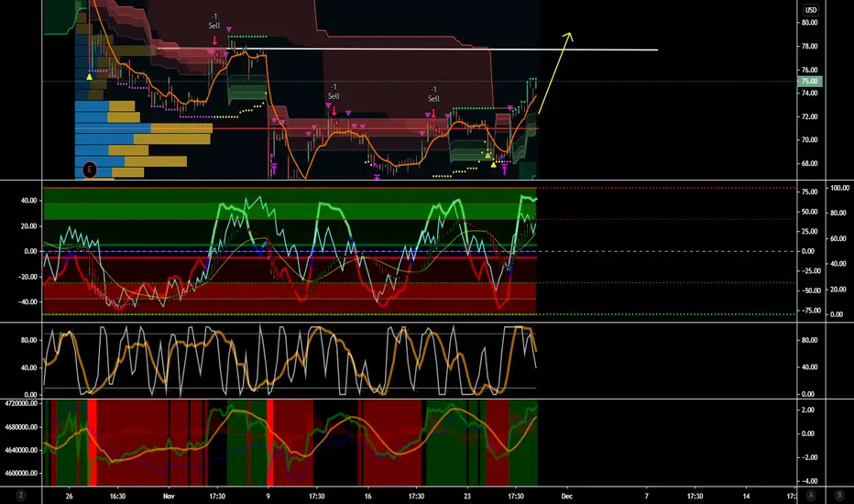Click the 74.00 price axis label
Screen dimensions: 854x504
point(809,93)
